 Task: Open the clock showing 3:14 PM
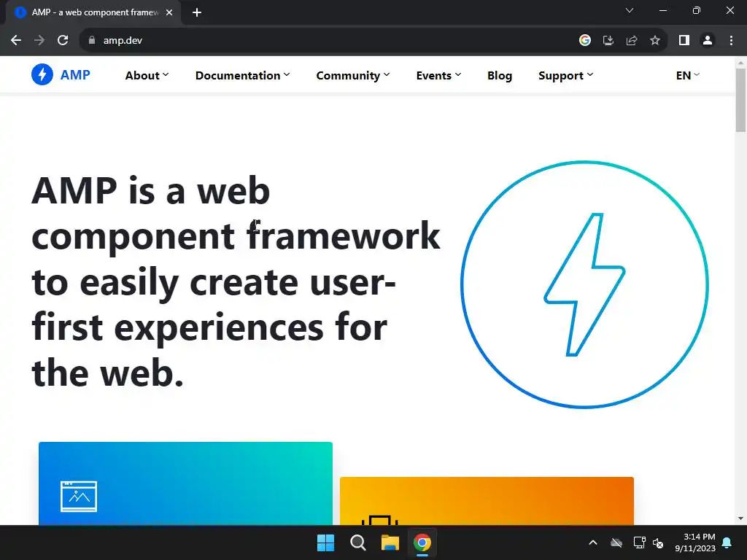pyautogui.click(x=695, y=542)
